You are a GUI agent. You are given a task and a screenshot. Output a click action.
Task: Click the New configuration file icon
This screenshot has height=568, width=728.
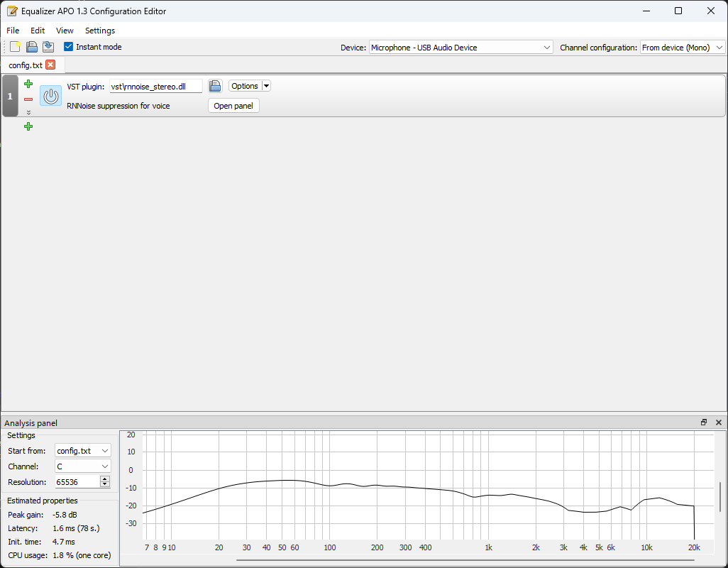coord(15,47)
